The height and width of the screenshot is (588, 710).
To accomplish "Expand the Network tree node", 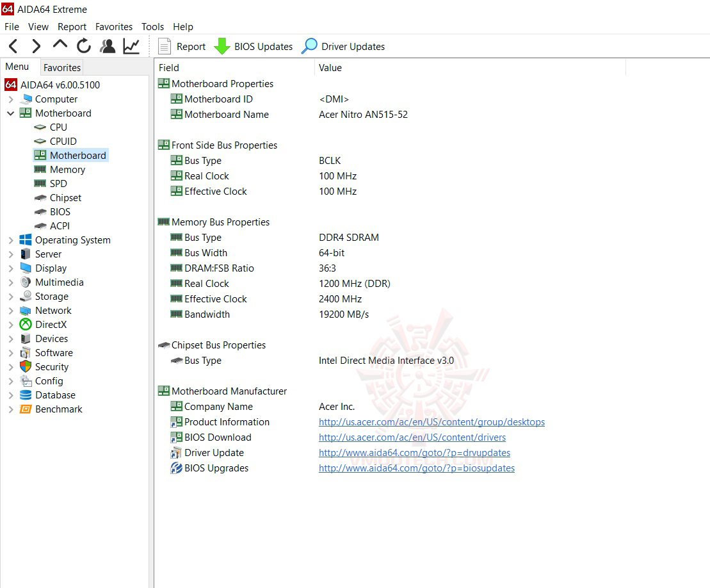I will pos(11,310).
